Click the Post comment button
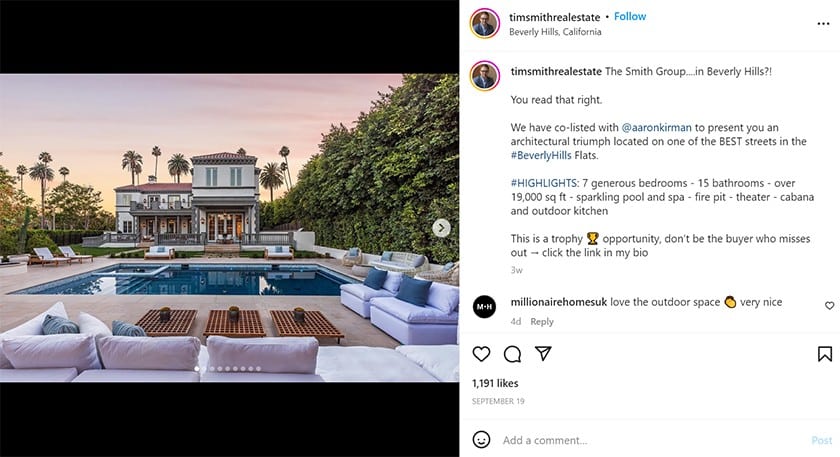 click(x=822, y=440)
